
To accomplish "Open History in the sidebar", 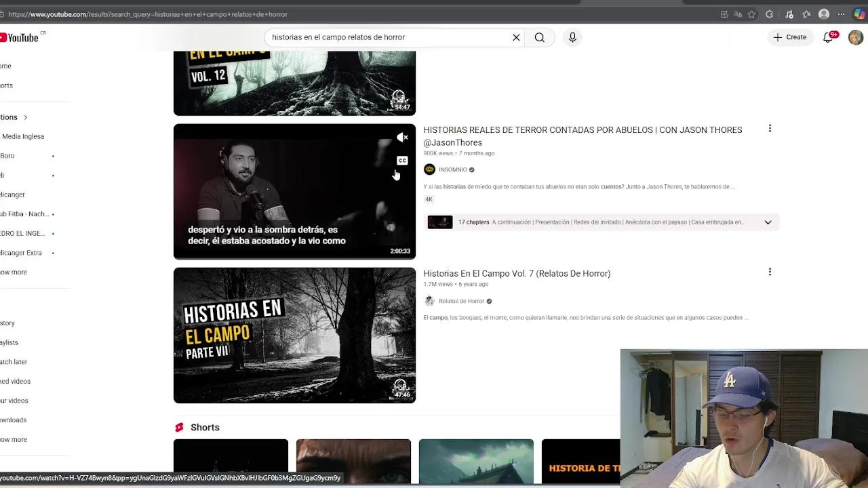I will point(7,323).
